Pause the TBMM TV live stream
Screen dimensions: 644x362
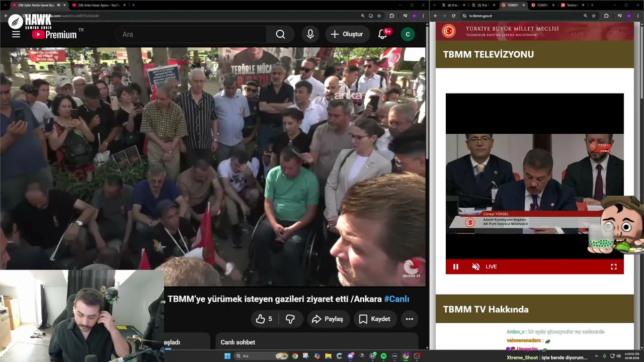tap(456, 266)
